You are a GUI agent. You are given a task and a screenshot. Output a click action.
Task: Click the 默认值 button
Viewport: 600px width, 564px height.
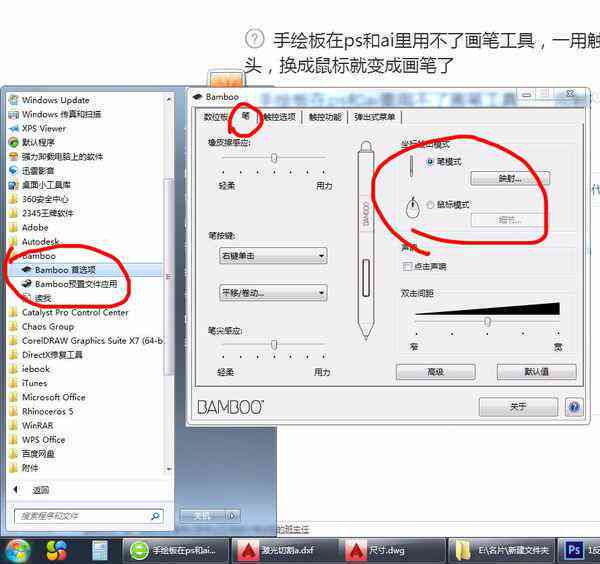coord(536,372)
